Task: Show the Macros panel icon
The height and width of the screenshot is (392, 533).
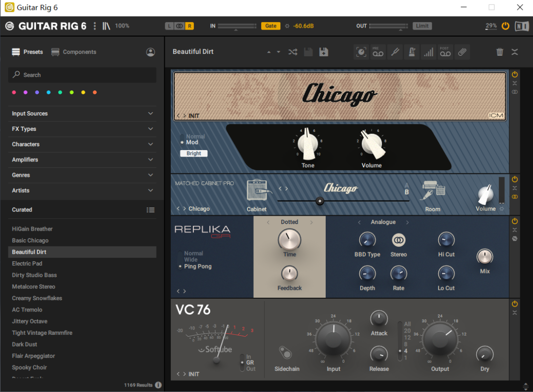Action: 361,52
